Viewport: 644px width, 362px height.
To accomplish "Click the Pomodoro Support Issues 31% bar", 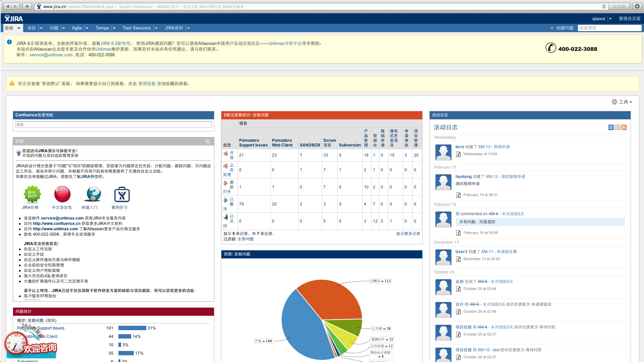I will (132, 328).
